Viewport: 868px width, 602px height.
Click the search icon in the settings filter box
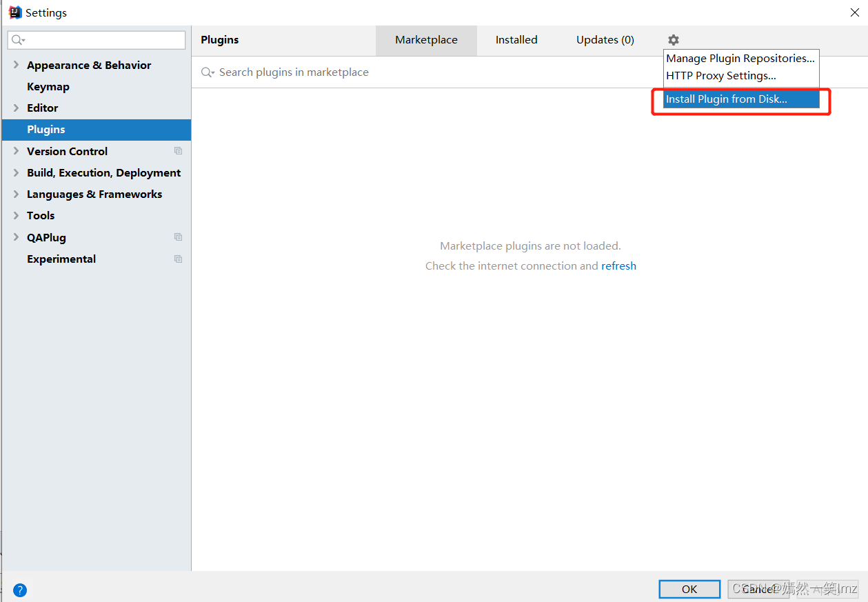point(17,39)
